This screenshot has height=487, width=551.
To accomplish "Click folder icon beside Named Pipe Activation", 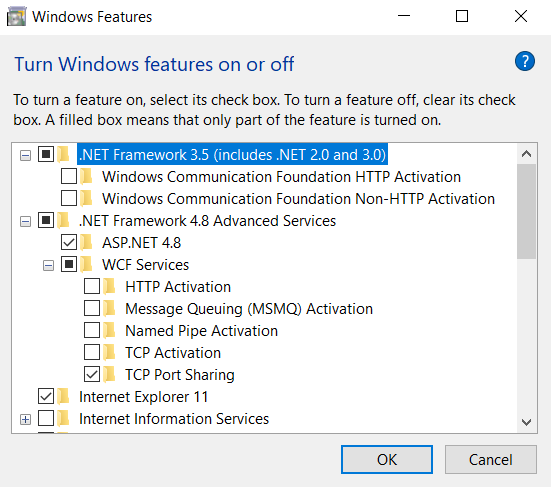I will [x=110, y=331].
